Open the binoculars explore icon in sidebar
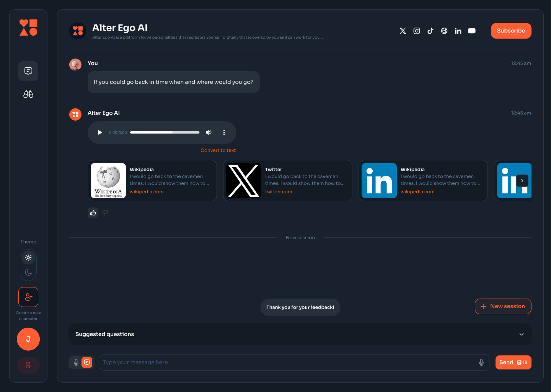Viewport: 551px width, 392px height. 28,94
